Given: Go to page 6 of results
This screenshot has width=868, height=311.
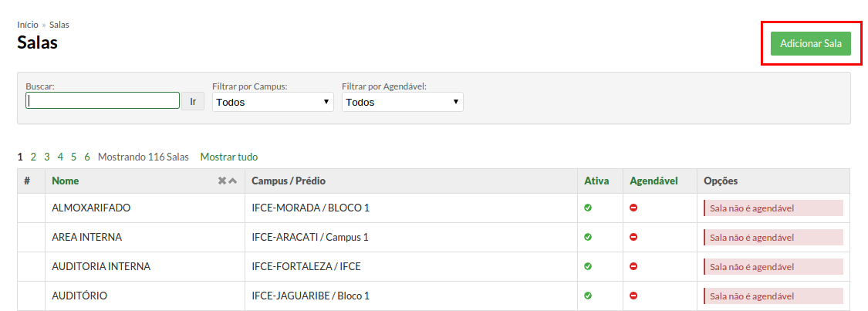Looking at the screenshot, I should [87, 157].
